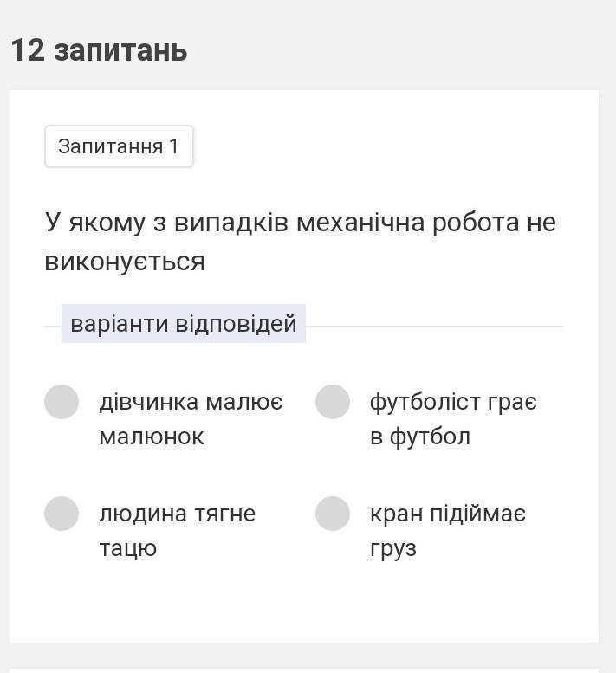The image size is (616, 673).
Task: Mark the radio button for "кран підіймає груз"
Action: pyautogui.click(x=332, y=514)
